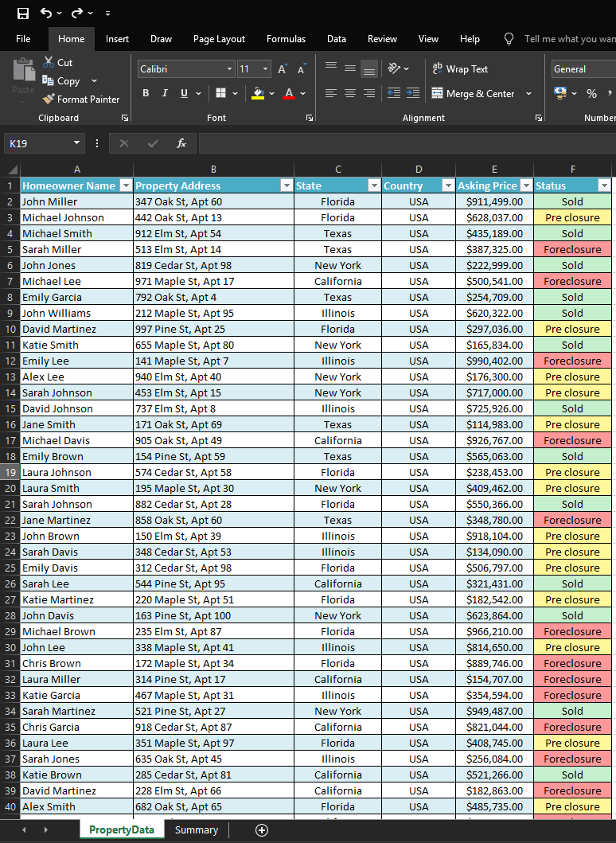The width and height of the screenshot is (616, 843).
Task: Click the Increase Indent icon
Action: 412,93
